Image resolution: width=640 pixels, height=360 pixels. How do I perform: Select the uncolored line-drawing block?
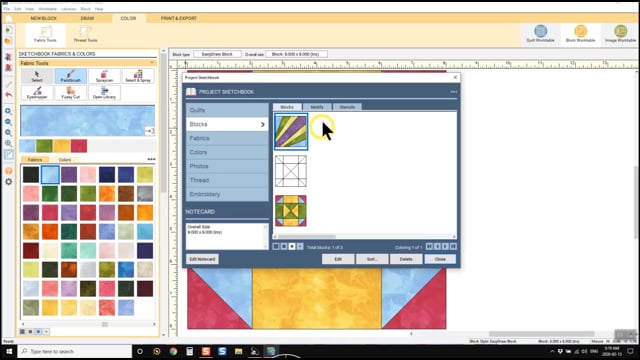tap(291, 171)
